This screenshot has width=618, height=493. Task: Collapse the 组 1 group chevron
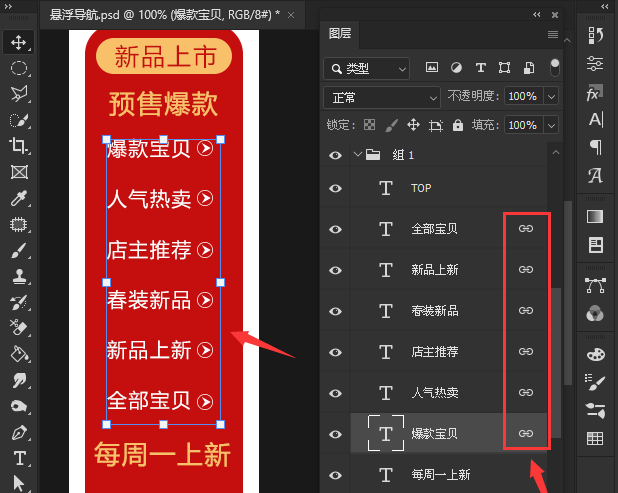pos(357,154)
